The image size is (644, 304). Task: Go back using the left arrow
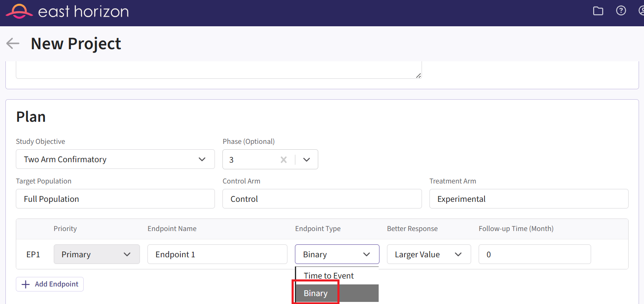tap(13, 43)
